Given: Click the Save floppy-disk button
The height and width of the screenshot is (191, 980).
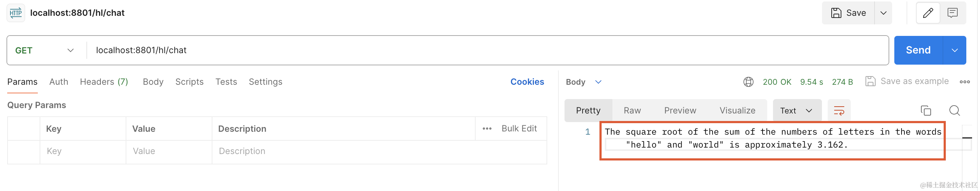Looking at the screenshot, I should (848, 13).
